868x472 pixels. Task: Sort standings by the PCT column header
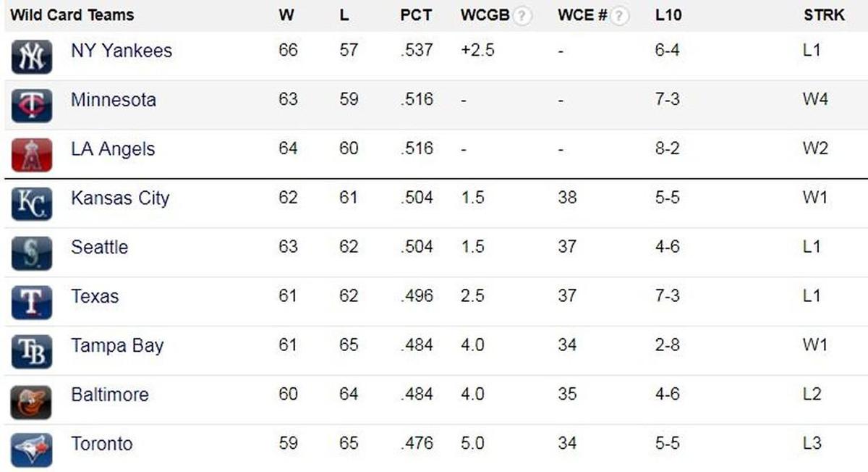416,15
